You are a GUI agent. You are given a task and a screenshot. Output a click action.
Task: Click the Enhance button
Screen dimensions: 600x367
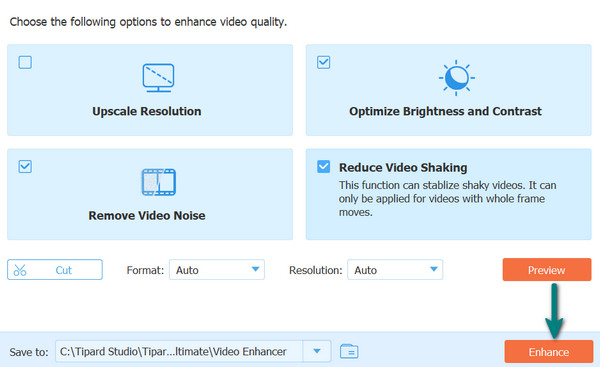[549, 352]
